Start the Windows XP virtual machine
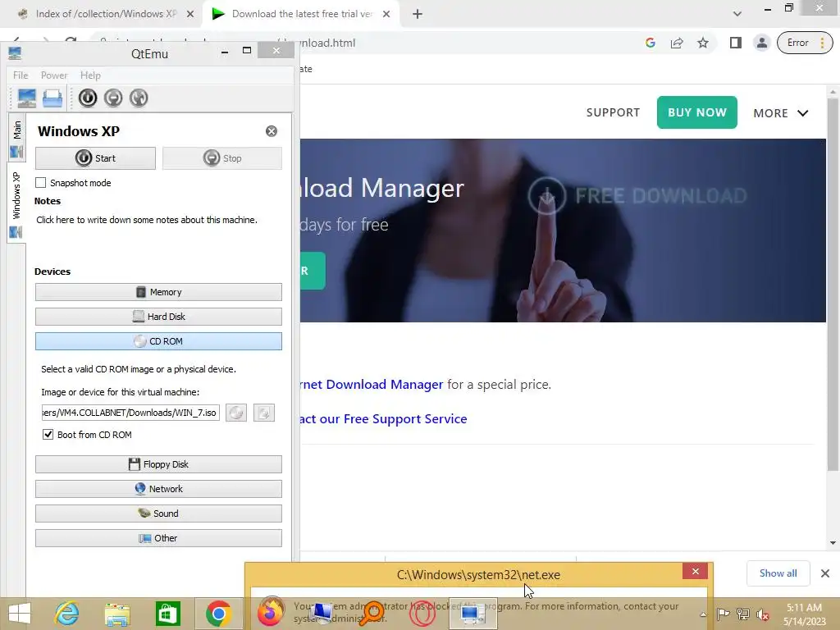 pyautogui.click(x=95, y=158)
